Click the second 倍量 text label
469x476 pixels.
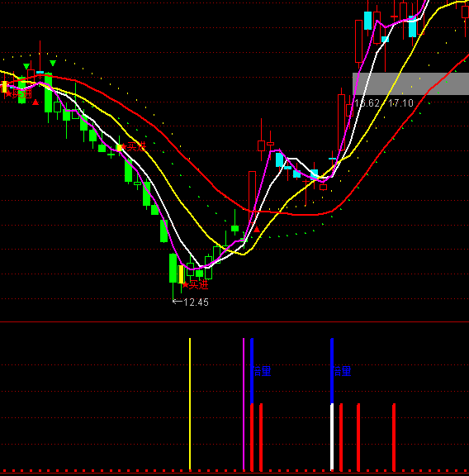(342, 371)
